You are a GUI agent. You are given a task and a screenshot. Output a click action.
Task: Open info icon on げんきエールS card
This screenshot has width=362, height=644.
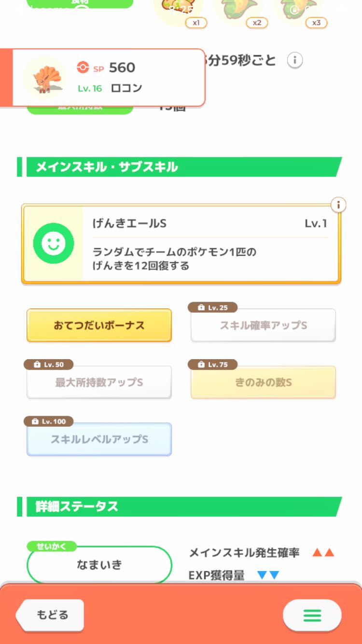338,205
